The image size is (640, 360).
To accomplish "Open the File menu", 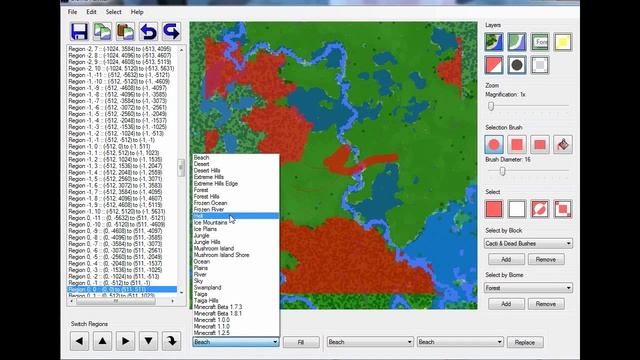I will point(72,12).
